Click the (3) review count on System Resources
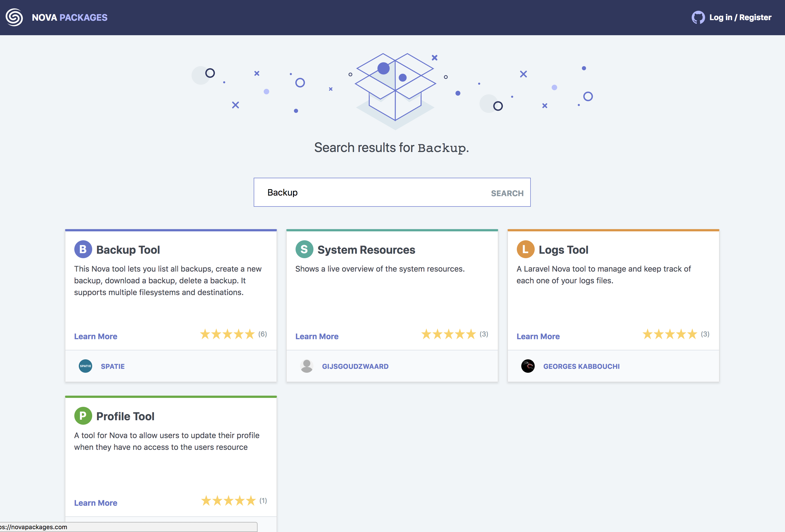The width and height of the screenshot is (785, 532). (x=484, y=334)
